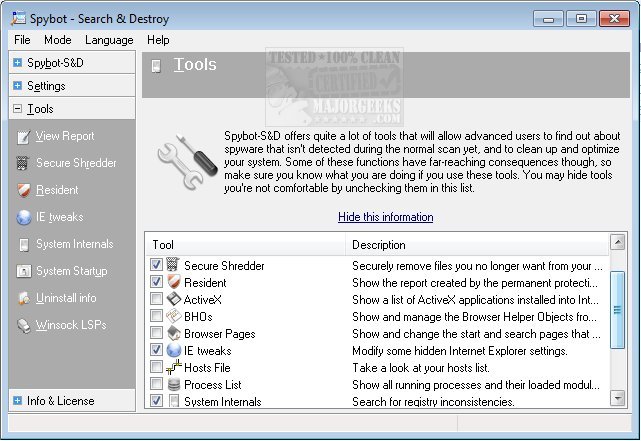Click Process List icon in tool list
Viewport: 641px width, 441px height.
(174, 385)
